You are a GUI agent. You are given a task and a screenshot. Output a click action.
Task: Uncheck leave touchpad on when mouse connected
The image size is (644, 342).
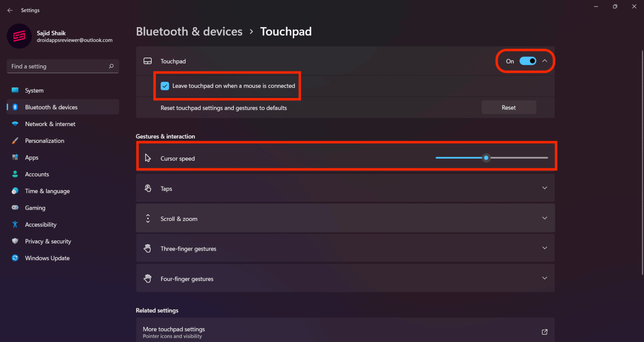point(164,86)
